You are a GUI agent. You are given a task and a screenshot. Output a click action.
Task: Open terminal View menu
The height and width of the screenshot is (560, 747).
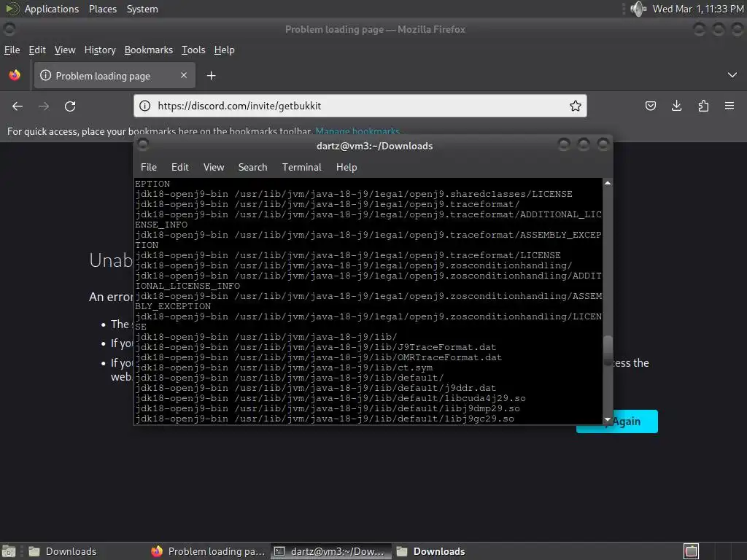click(214, 167)
